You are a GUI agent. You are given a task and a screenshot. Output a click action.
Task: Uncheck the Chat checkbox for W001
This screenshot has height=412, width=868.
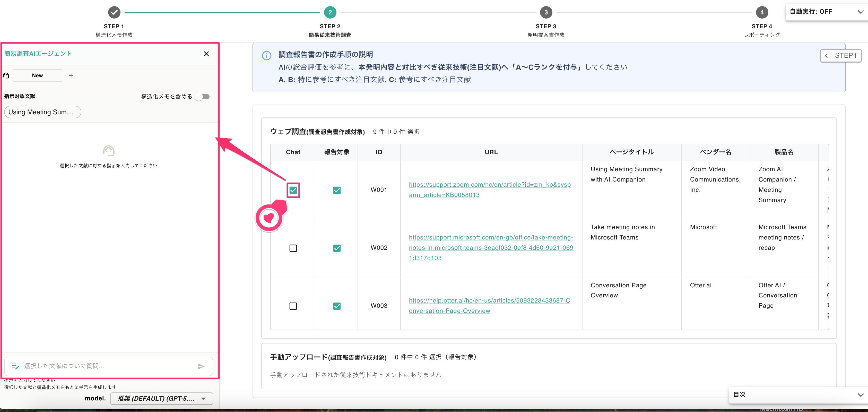tap(293, 190)
